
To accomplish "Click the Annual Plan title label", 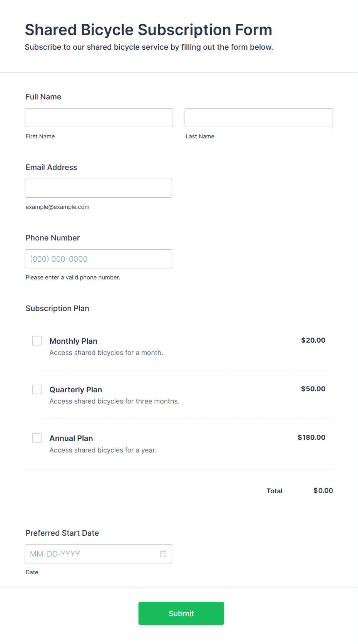I will 71,438.
